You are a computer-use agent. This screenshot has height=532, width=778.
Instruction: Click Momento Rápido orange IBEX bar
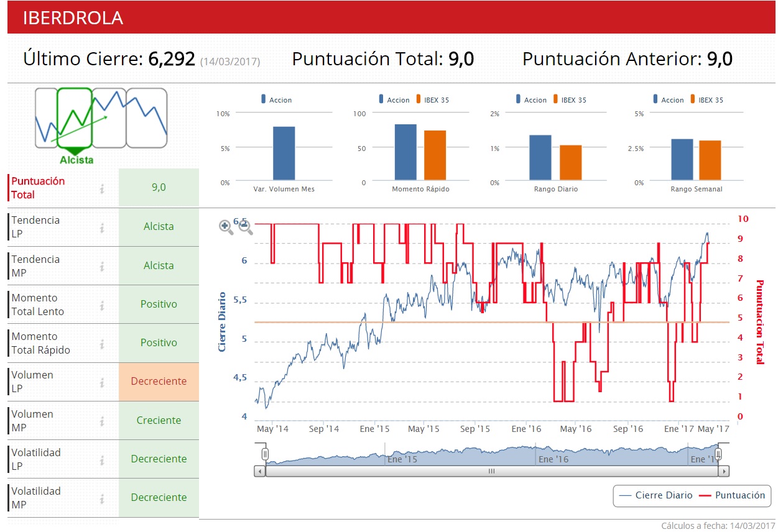435,156
